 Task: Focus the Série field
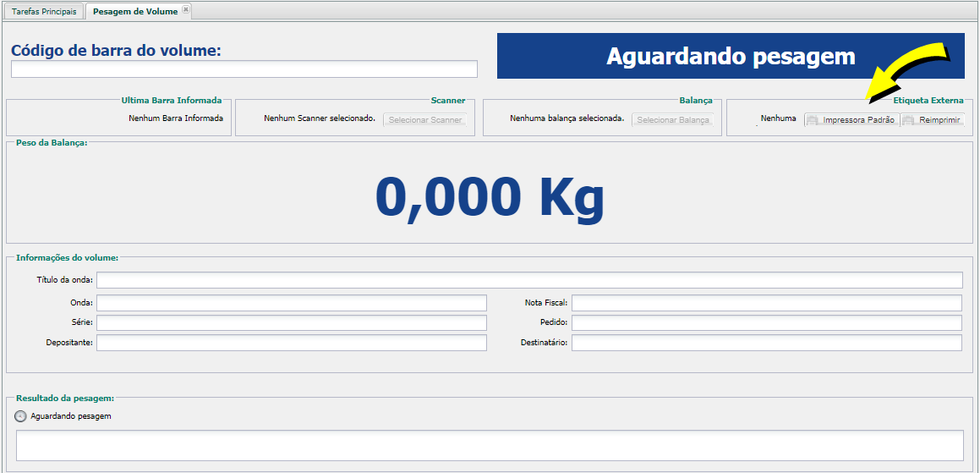[x=291, y=323]
